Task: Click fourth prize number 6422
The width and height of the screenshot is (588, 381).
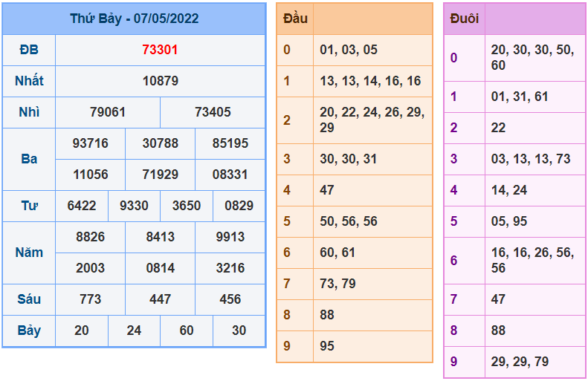Action: click(x=81, y=205)
